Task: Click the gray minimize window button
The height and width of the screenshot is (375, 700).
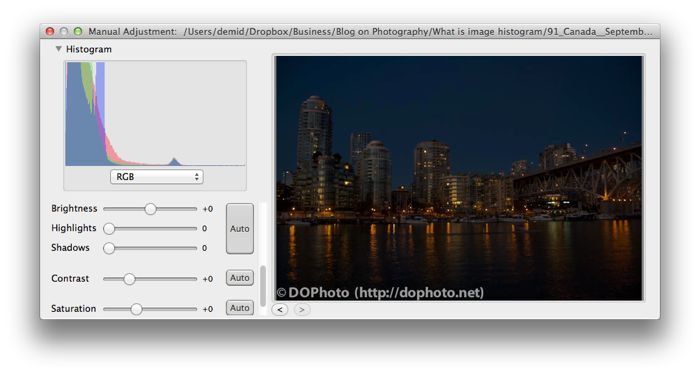Action: [64, 31]
